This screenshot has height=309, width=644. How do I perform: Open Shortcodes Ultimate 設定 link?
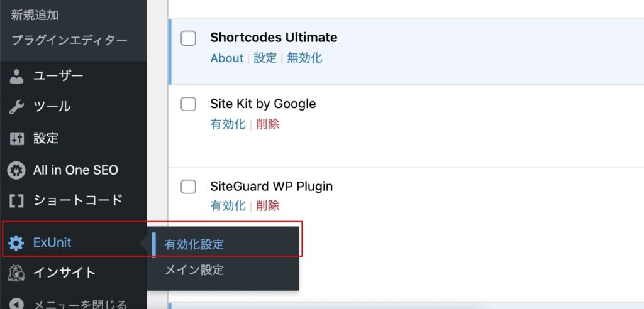pyautogui.click(x=265, y=58)
